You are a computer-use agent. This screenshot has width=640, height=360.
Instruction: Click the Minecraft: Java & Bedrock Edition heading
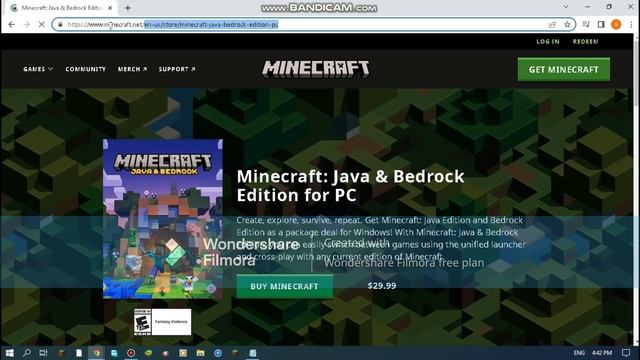coord(350,186)
